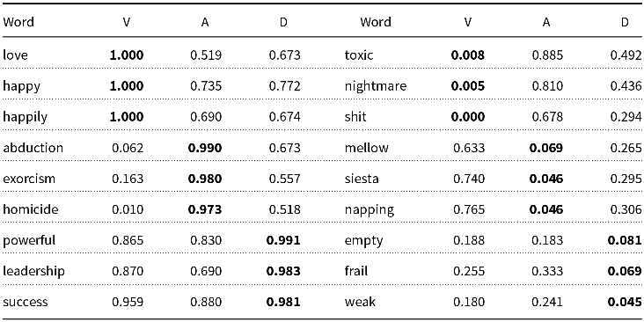Click the first Word column header
Screen dimensions: 644x322
18,22
